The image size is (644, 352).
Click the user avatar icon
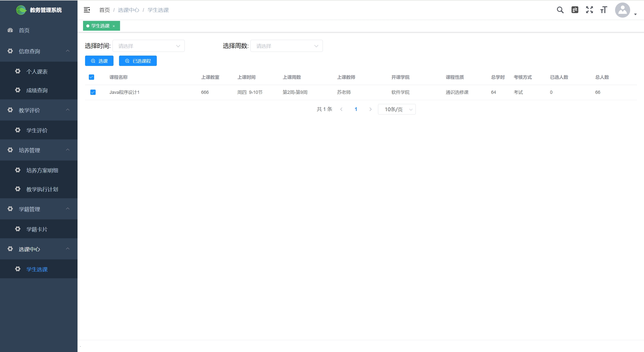(x=622, y=10)
